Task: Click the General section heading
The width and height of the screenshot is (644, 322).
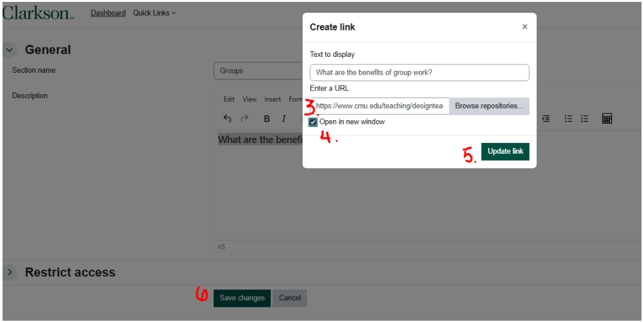Action: (x=48, y=50)
